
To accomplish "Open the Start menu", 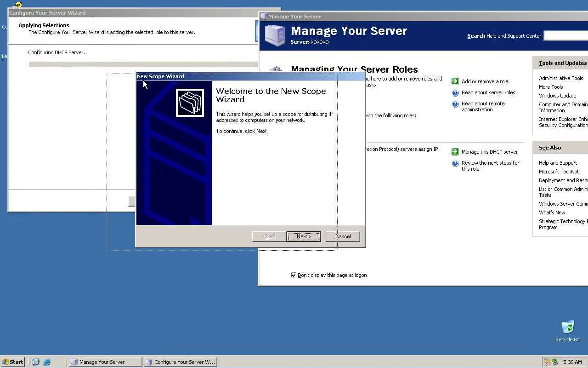I will pos(13,362).
